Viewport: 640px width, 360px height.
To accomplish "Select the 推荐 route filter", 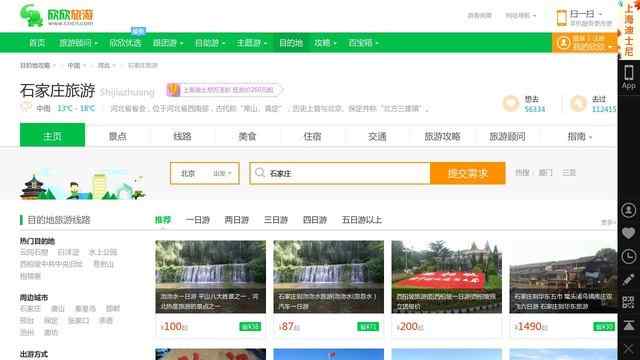I will point(163,220).
